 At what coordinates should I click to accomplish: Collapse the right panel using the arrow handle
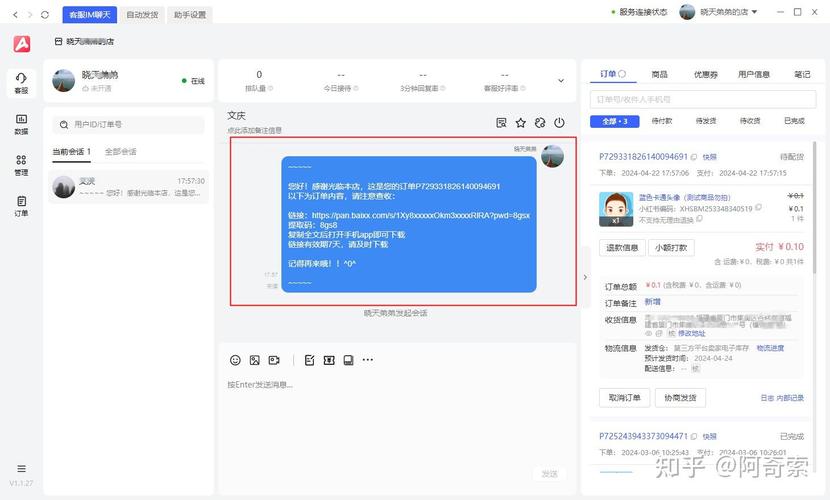(x=586, y=277)
